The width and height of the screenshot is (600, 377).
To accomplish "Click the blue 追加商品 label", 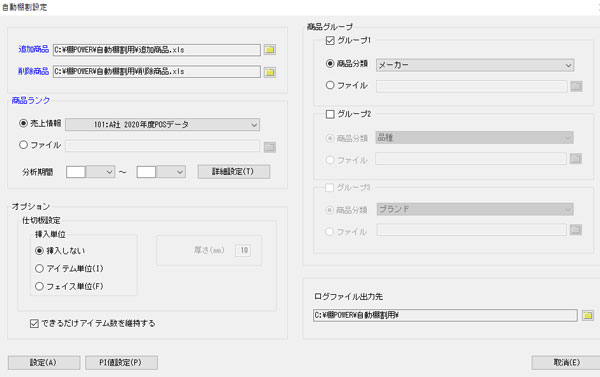I will [34, 49].
